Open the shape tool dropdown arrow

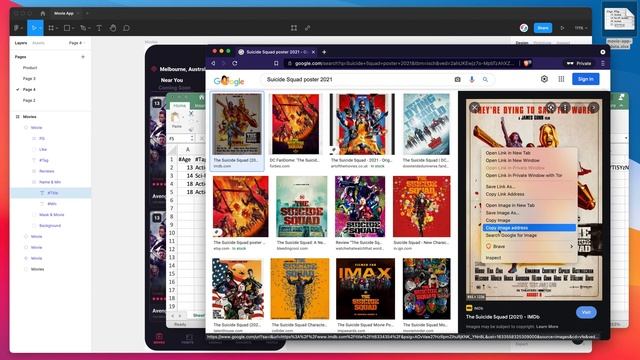[73, 28]
